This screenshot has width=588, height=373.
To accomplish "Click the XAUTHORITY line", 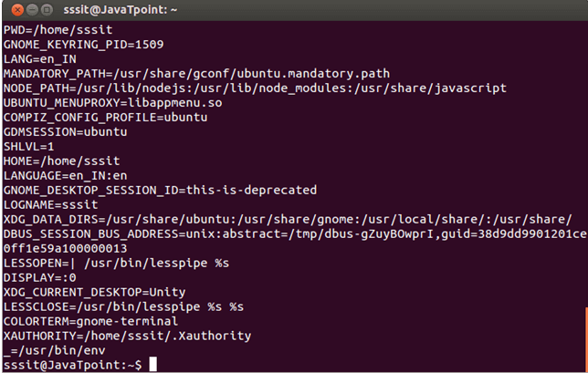I will 127,336.
